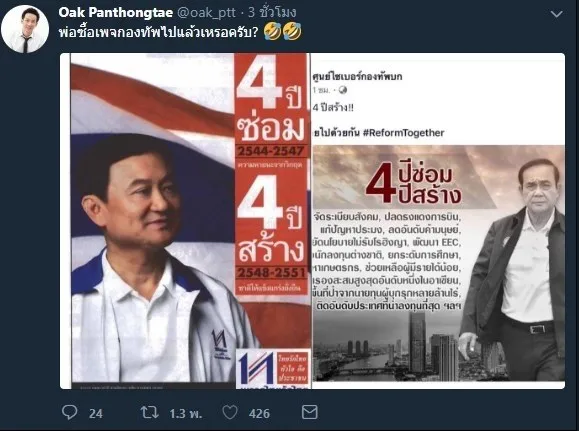Viewport: 579px width, 431px height.
Task: Click the Thai Rak Thai party logo
Action: point(256,367)
